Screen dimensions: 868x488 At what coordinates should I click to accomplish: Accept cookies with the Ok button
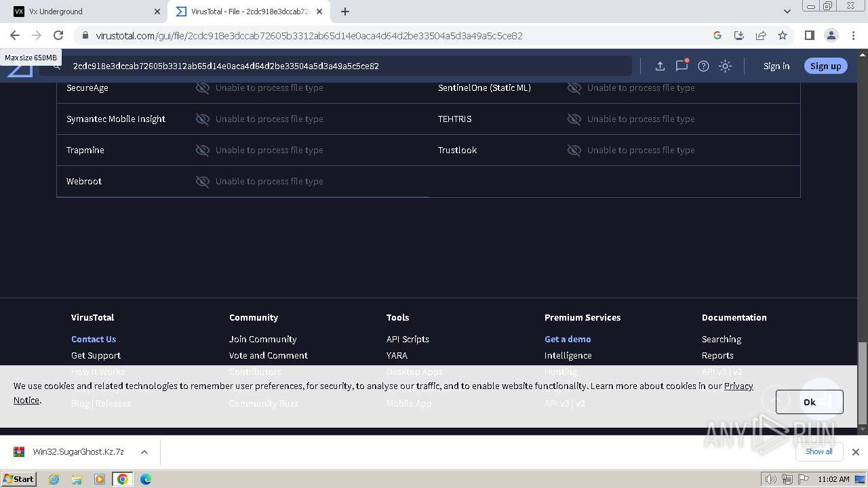click(809, 402)
